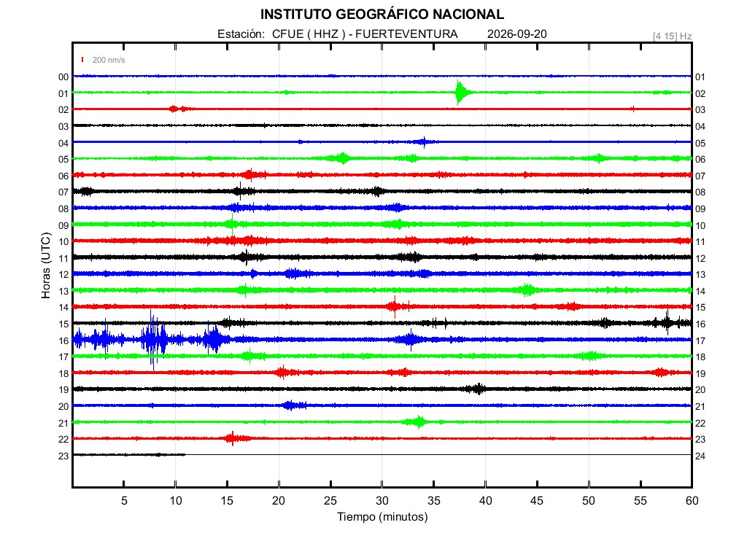Click the [4 15] Hz filter label
The width and height of the screenshot is (747, 560).
[x=672, y=36]
